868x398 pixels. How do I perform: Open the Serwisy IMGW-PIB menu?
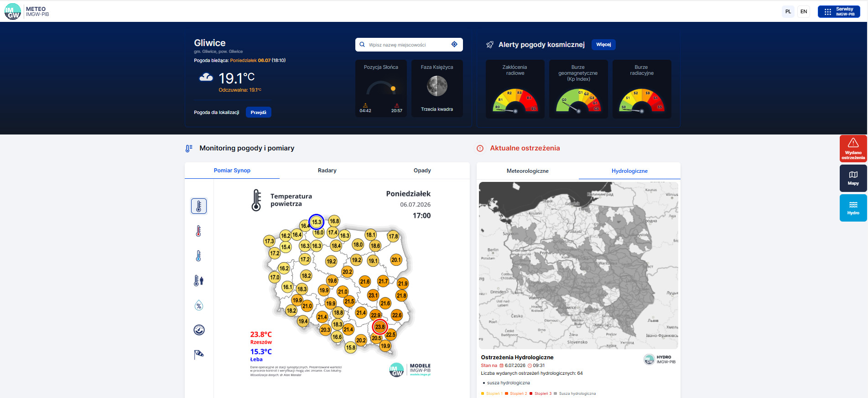coord(839,12)
